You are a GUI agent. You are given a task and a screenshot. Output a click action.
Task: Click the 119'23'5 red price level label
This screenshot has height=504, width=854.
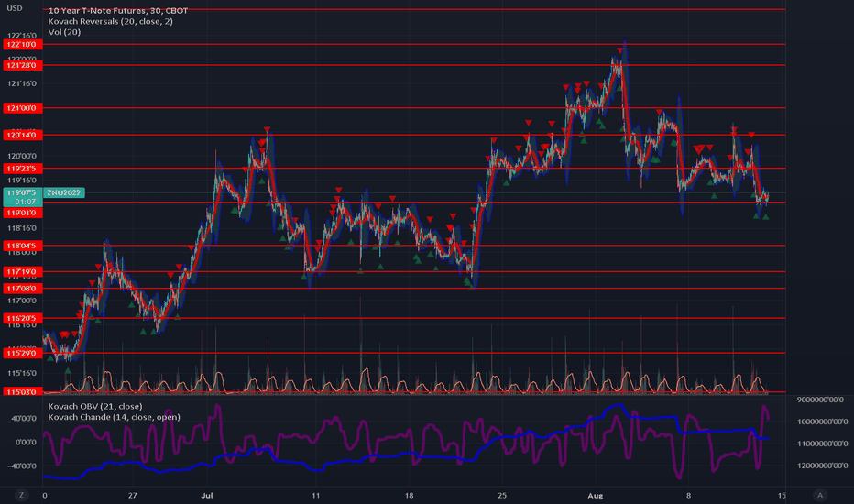click(22, 169)
